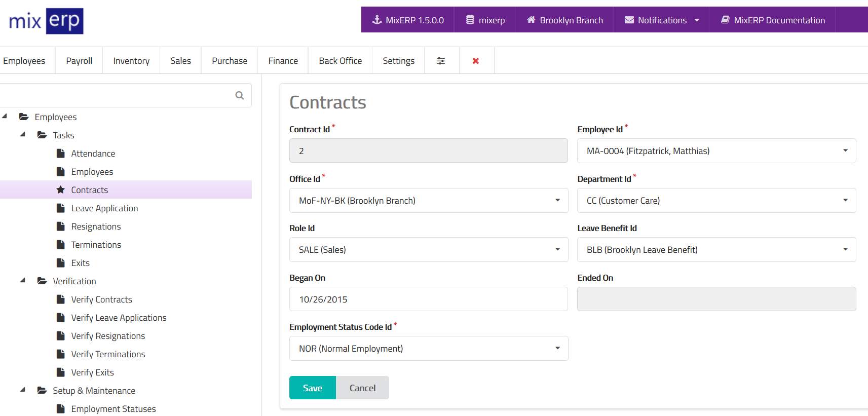
Task: Collapse the Tasks folder in tree
Action: 23,135
